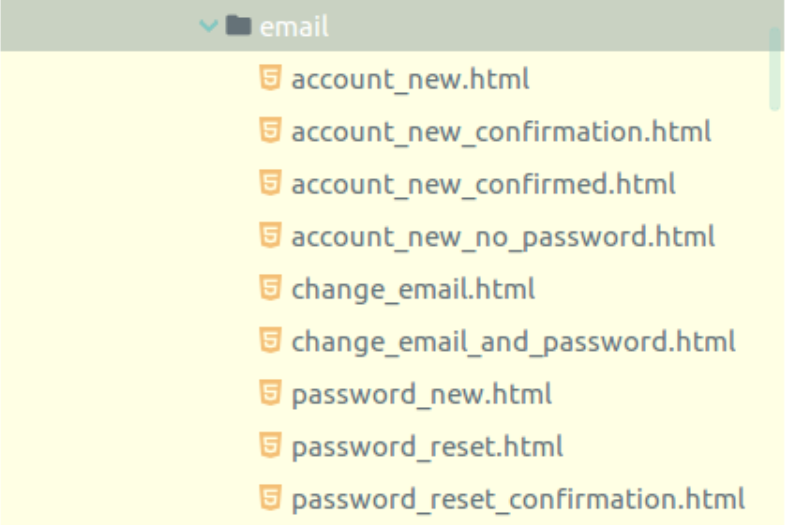Open account_new.html file
The height and width of the screenshot is (525, 787).
410,79
